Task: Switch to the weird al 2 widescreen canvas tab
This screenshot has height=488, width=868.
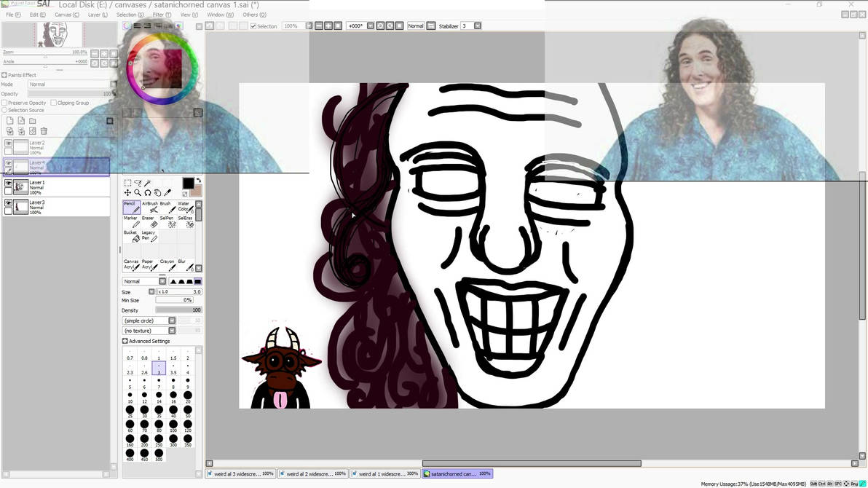Action: [313, 473]
